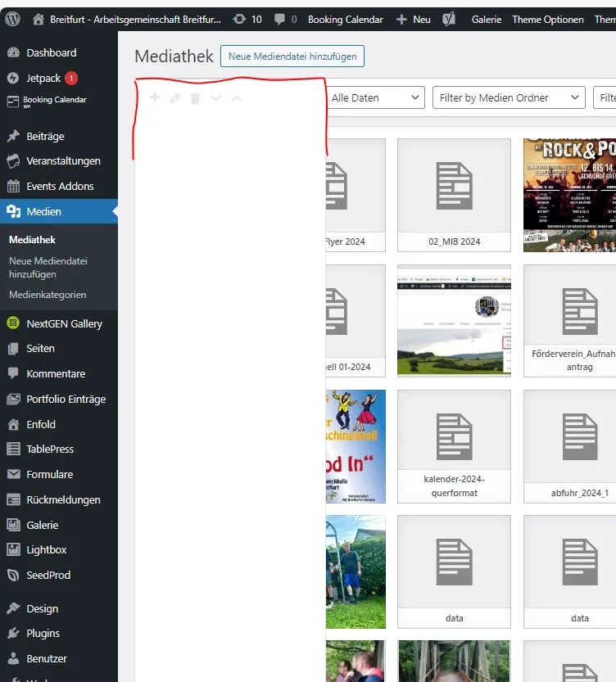616x682 pixels.
Task: Open Theme Optionen in admin bar
Action: point(548,20)
